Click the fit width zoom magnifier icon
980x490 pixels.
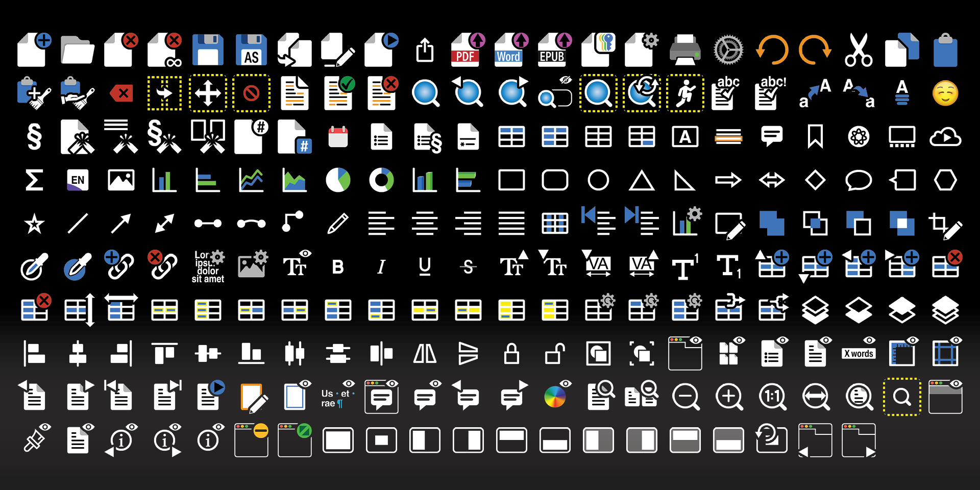[x=816, y=397]
